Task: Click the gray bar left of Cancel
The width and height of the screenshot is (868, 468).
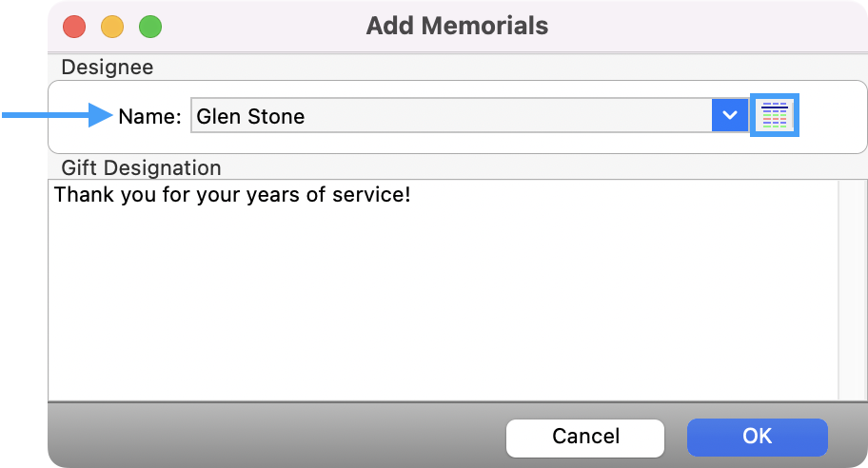Action: pyautogui.click(x=276, y=437)
